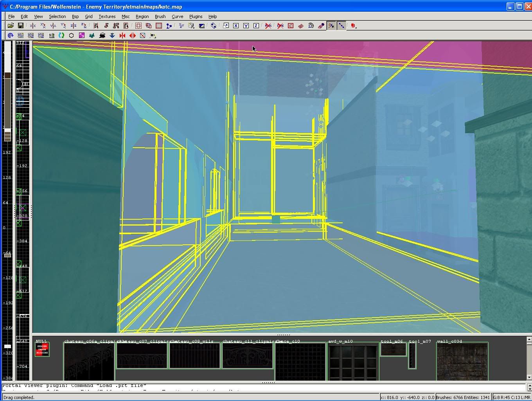Viewport: 532px width, 401px height.
Task: Flip the selection along the X axis
Action: 33,26
